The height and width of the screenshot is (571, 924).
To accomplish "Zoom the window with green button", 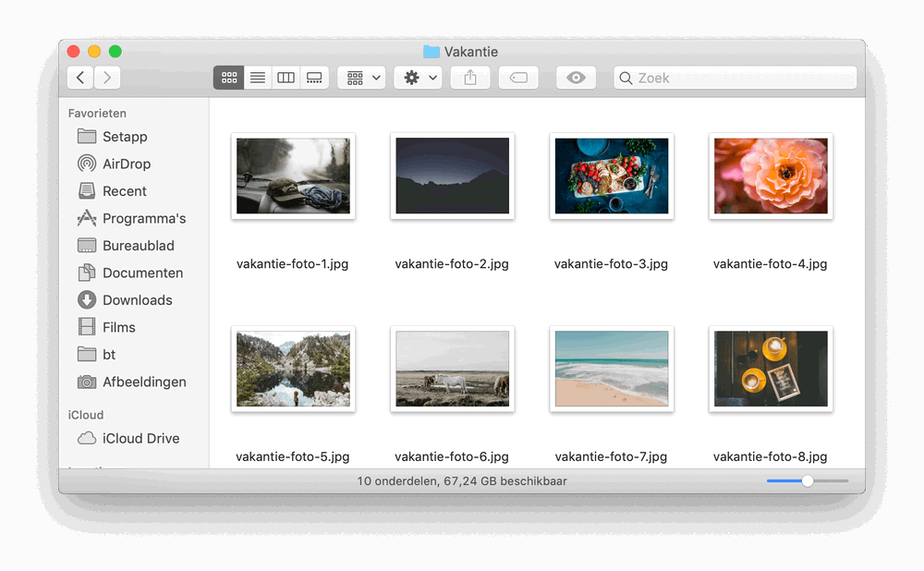I will click(115, 51).
